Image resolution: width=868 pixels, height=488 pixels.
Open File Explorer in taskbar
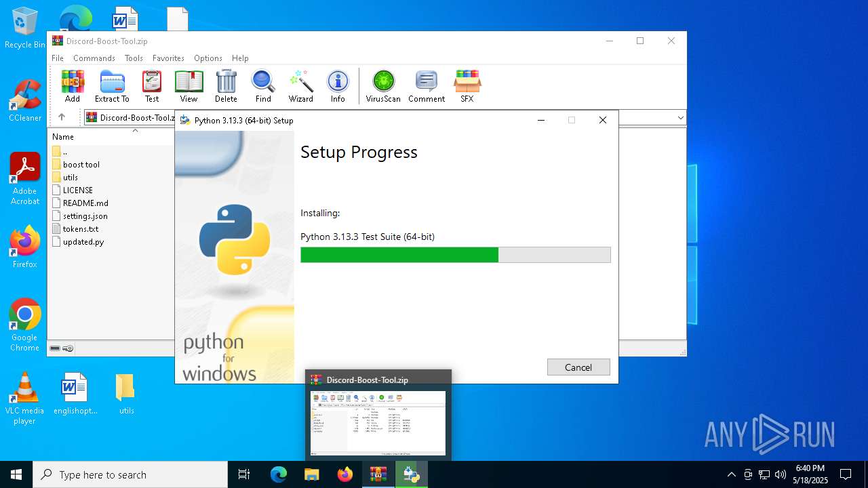(x=312, y=474)
